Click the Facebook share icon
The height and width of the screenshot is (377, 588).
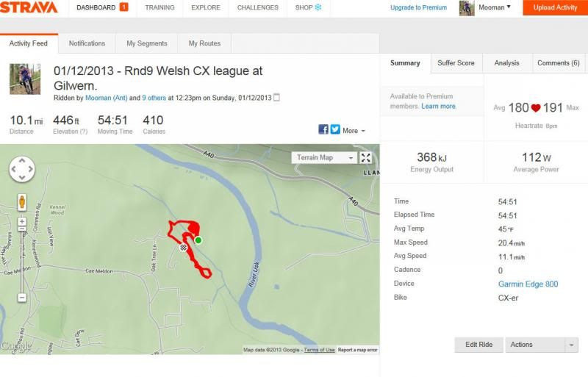coord(323,129)
